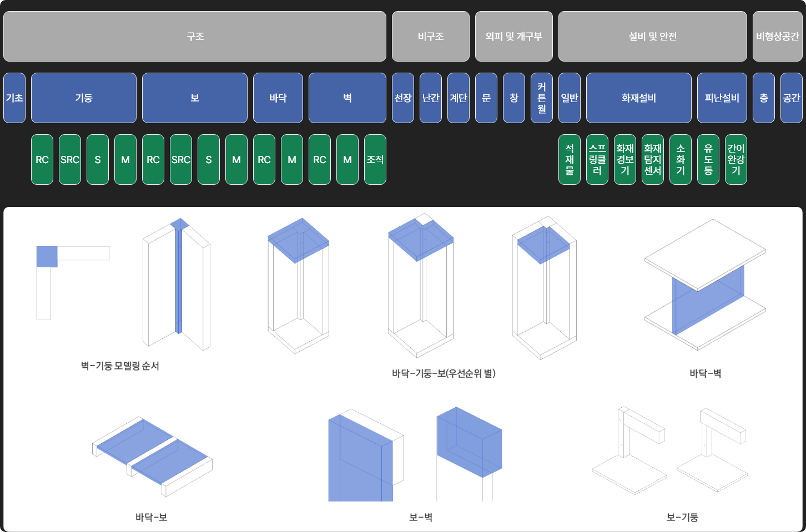The image size is (806, 532).
Task: Click the 벽-기둥 모델링 순서 caption
Action: [x=120, y=366]
